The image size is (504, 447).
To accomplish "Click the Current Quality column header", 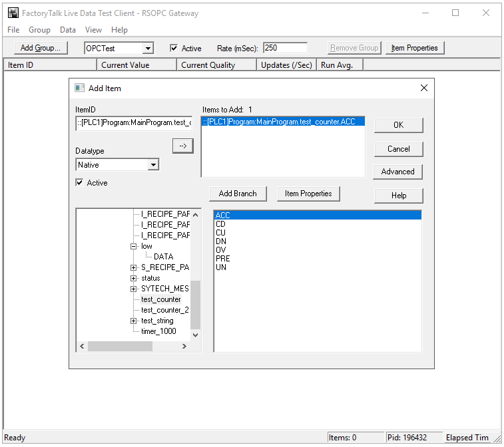I will click(216, 65).
